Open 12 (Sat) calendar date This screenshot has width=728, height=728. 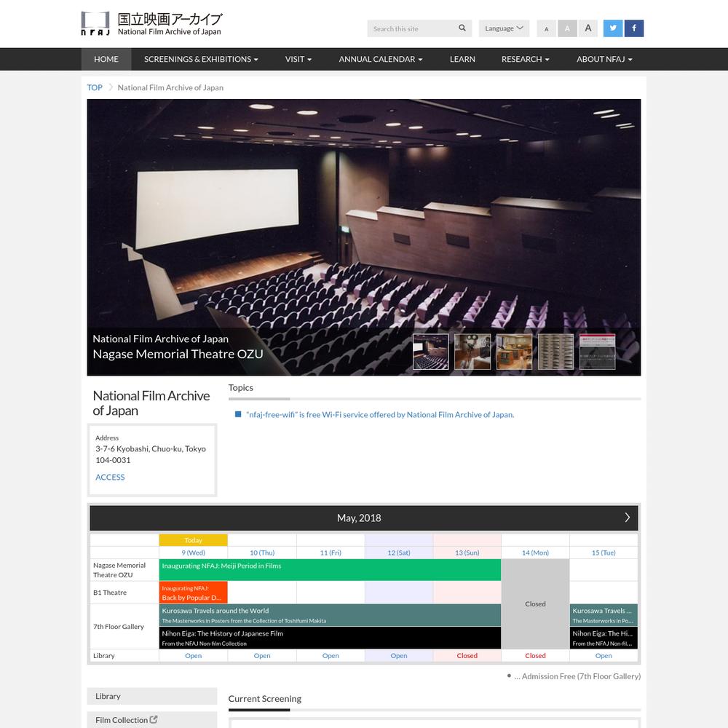click(399, 553)
